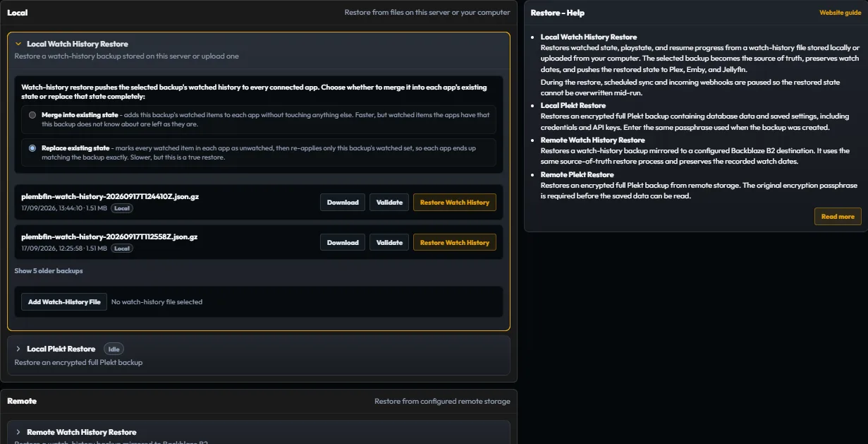Screen dimensions: 868x444
Task: Restore Watch History from the 20260917T124410Z backup
Action: pos(455,203)
